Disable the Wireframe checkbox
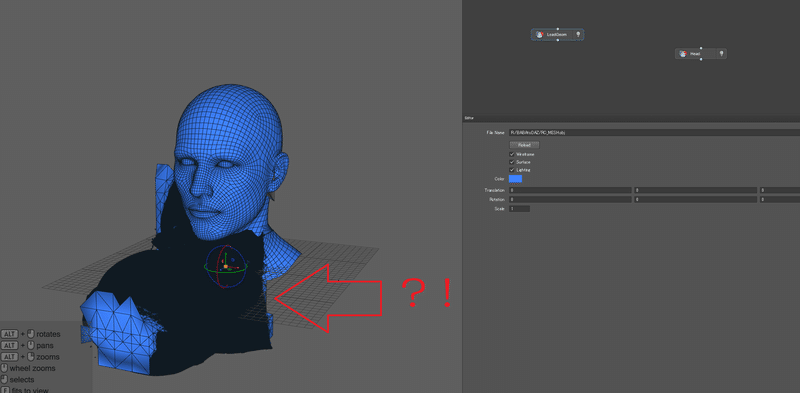 click(512, 154)
